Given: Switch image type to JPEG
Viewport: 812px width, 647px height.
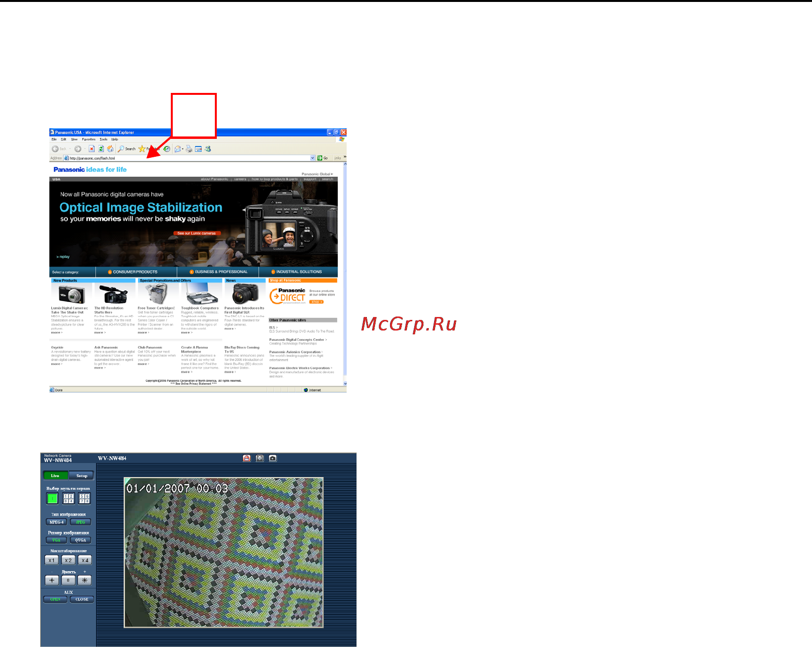Looking at the screenshot, I should tap(80, 522).
